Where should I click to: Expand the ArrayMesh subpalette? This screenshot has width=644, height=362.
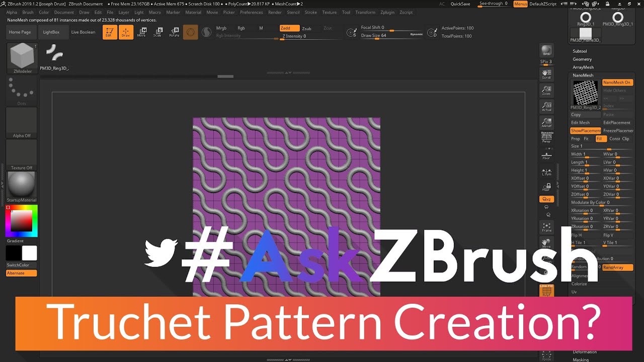coord(583,67)
